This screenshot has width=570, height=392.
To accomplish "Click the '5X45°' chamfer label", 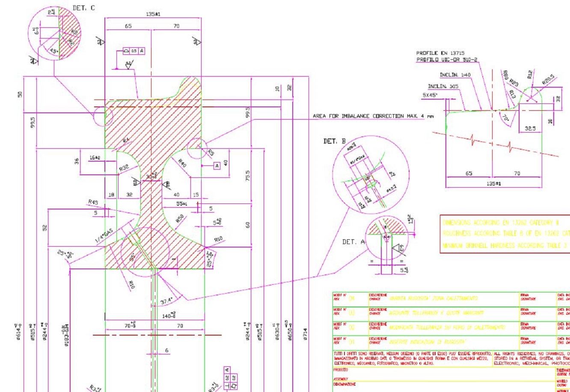I will point(430,96).
